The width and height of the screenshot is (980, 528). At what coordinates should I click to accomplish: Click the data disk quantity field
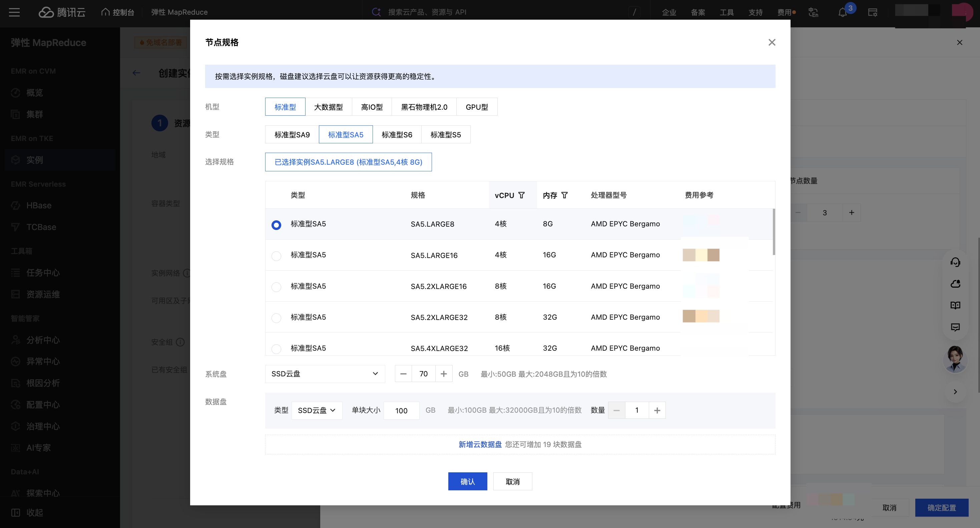[x=637, y=410]
